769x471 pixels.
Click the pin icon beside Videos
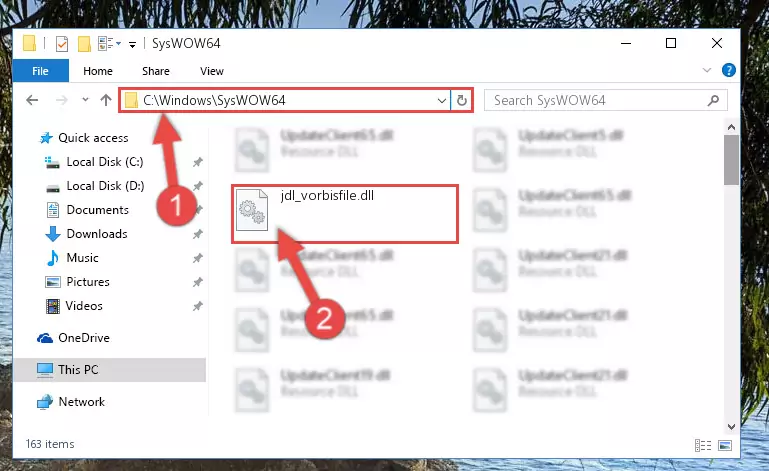[198, 306]
